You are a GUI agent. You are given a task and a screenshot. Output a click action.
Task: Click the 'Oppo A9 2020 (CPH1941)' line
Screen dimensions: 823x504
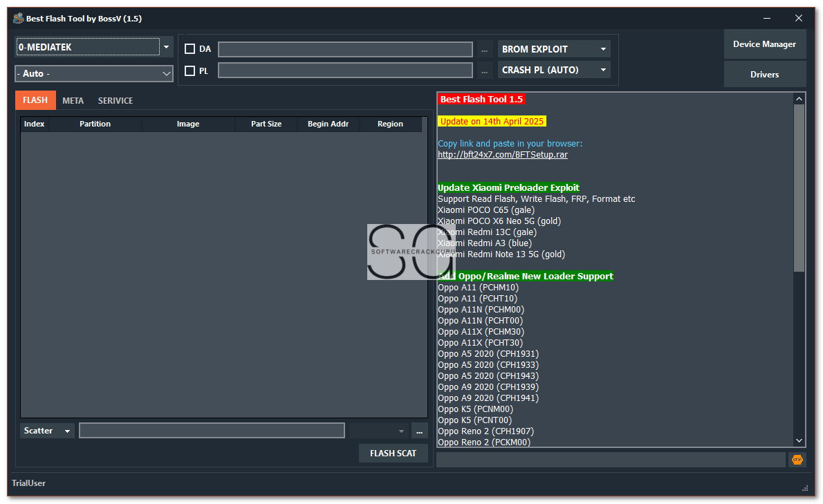coord(488,398)
